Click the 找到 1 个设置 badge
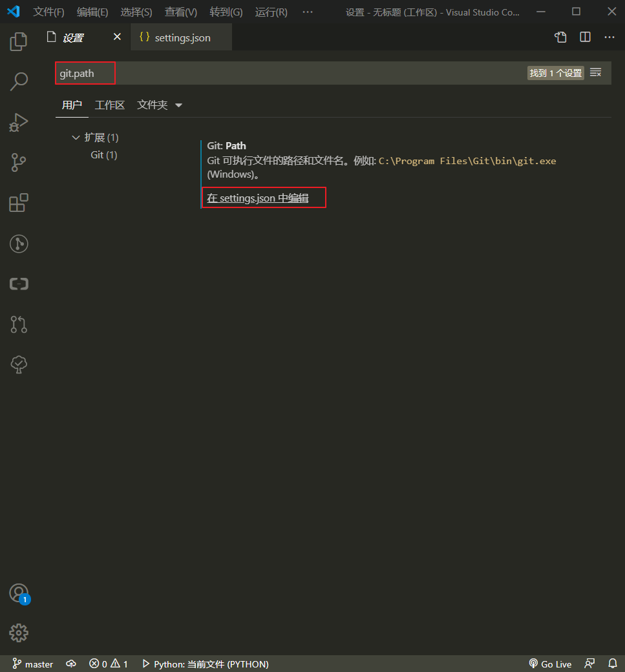Screen dimensions: 625x672 tap(555, 73)
